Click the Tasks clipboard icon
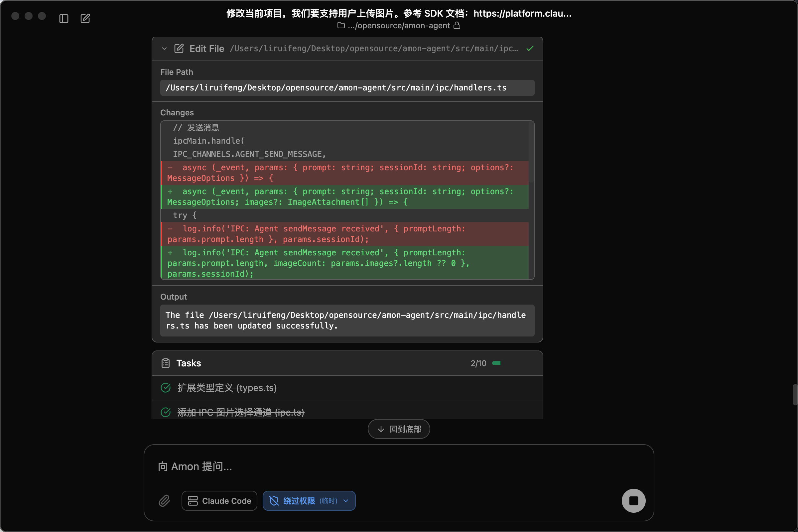Viewport: 798px width, 532px height. pos(166,363)
